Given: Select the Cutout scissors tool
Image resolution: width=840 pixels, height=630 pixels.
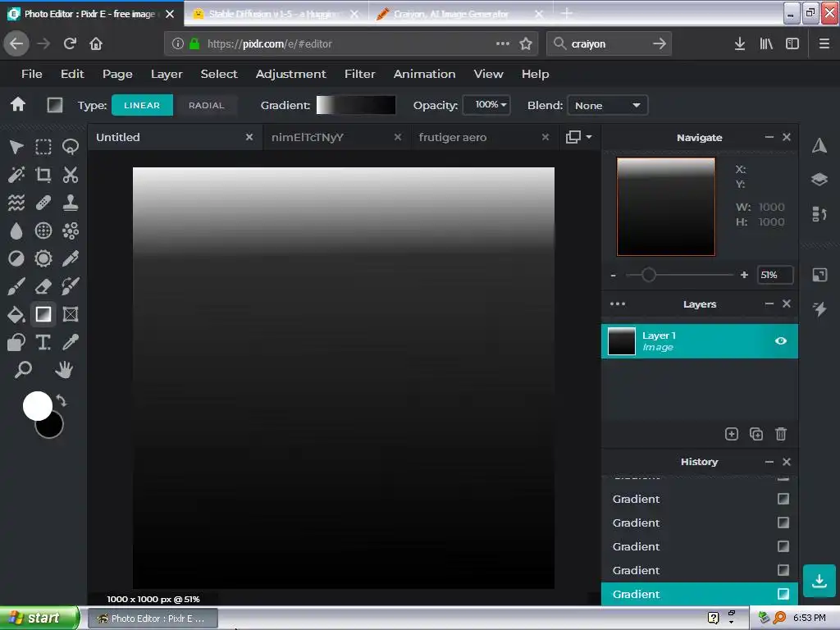Looking at the screenshot, I should [x=71, y=175].
